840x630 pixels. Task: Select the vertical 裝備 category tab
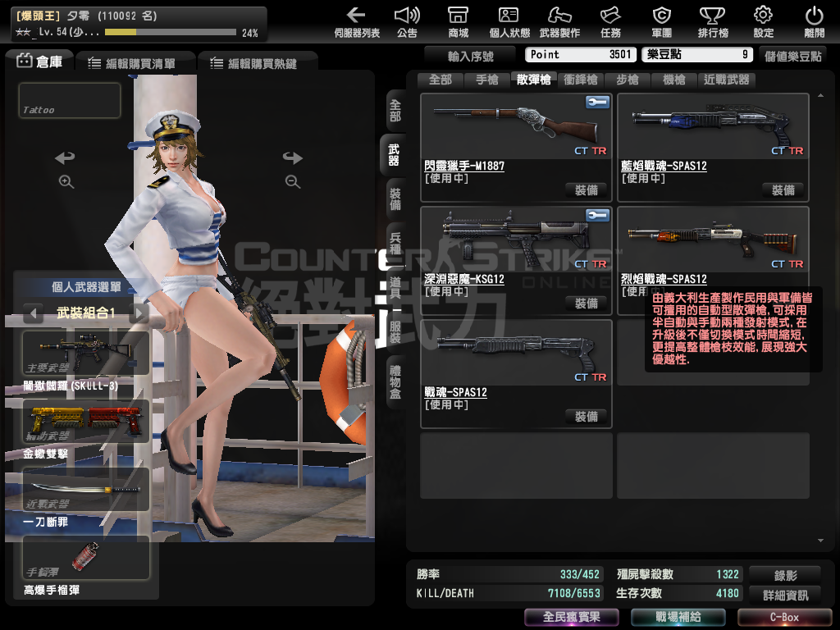[395, 199]
